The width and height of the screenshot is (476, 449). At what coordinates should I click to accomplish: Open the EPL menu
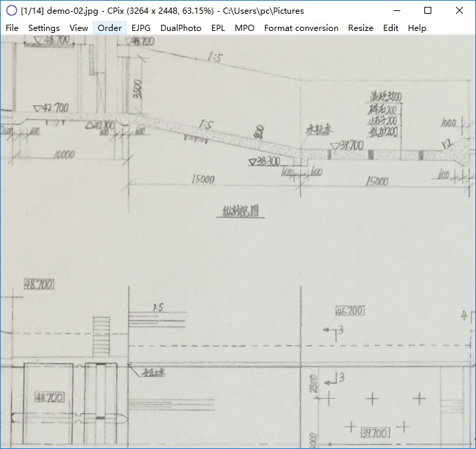pyautogui.click(x=218, y=28)
